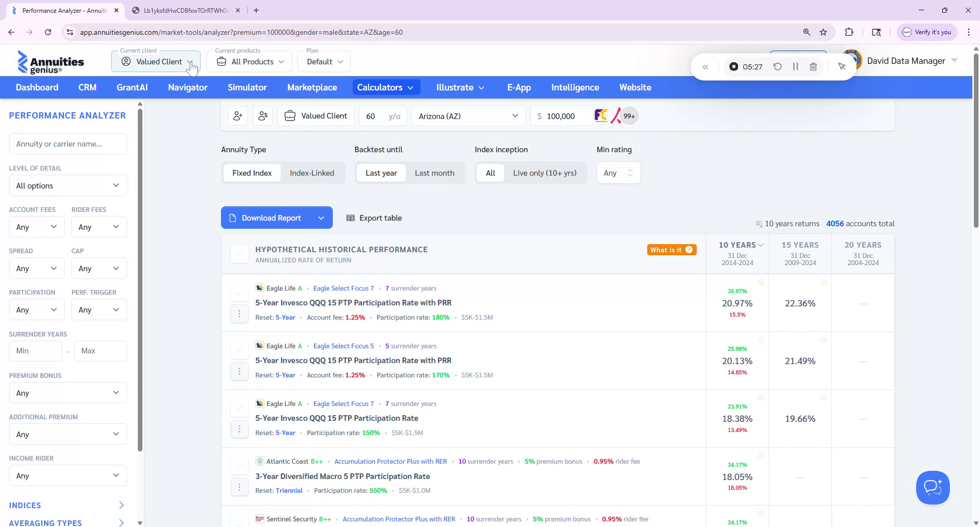Switch to the Marketplace tab
The height and width of the screenshot is (527, 980).
coord(312,87)
